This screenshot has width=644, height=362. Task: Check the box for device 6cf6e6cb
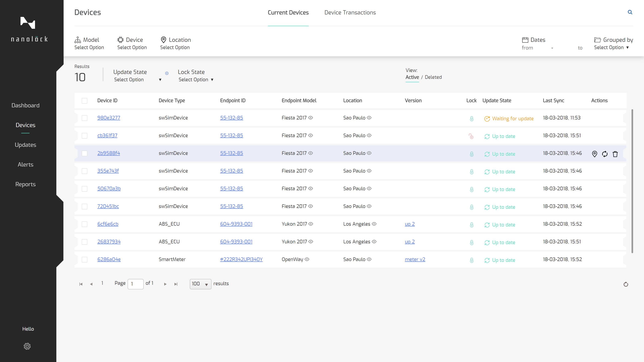pos(85,224)
